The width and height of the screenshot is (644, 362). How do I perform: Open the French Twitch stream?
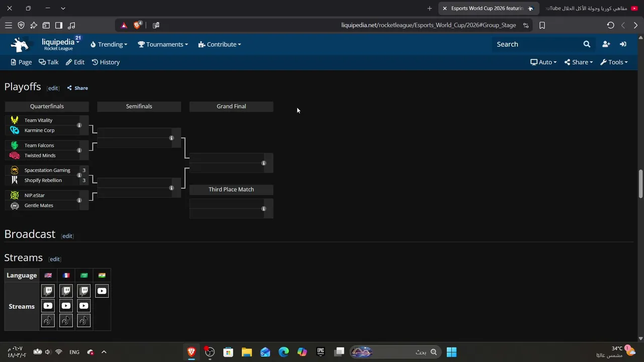(66, 291)
